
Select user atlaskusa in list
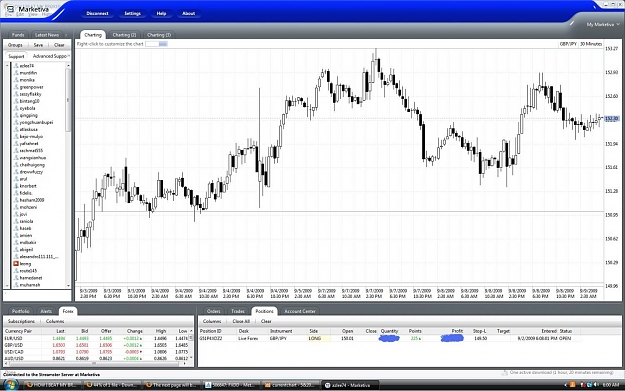(29, 130)
